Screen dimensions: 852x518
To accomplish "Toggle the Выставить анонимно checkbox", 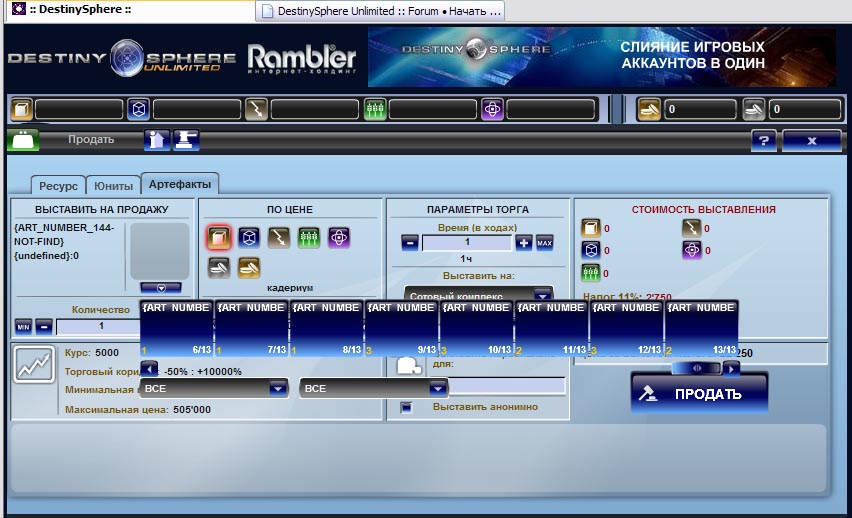I will [x=406, y=407].
